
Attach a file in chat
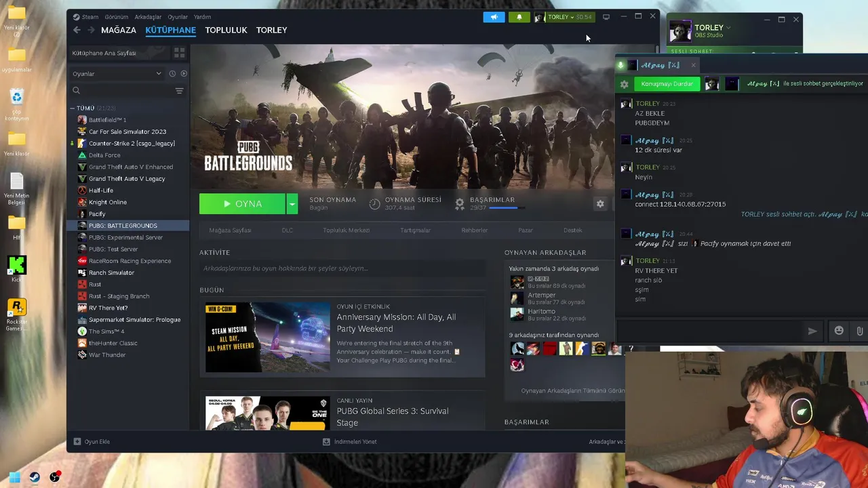[859, 330]
